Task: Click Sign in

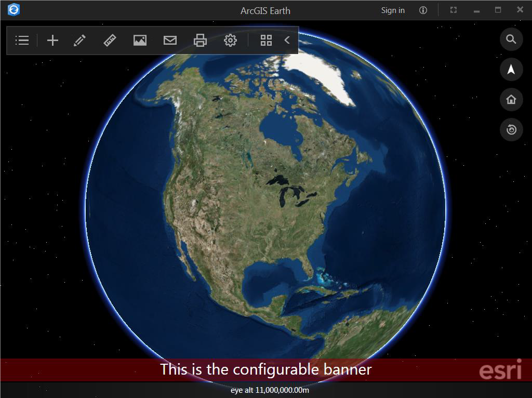Action: tap(393, 10)
